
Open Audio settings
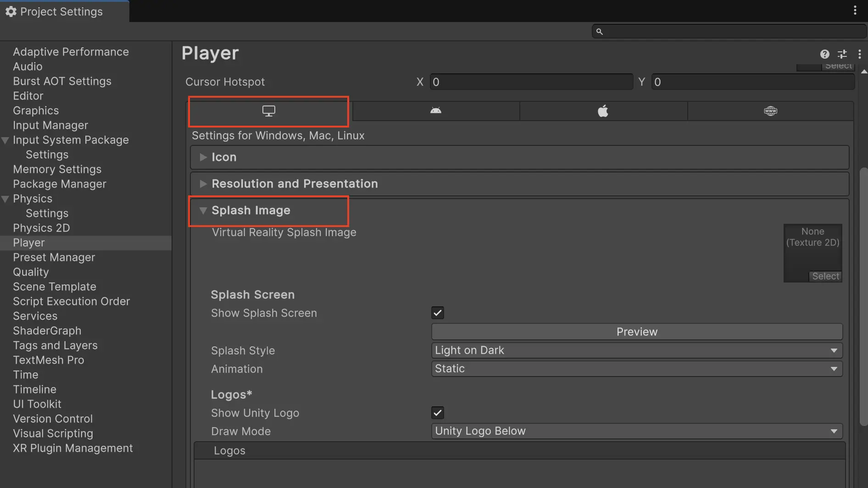click(x=28, y=67)
